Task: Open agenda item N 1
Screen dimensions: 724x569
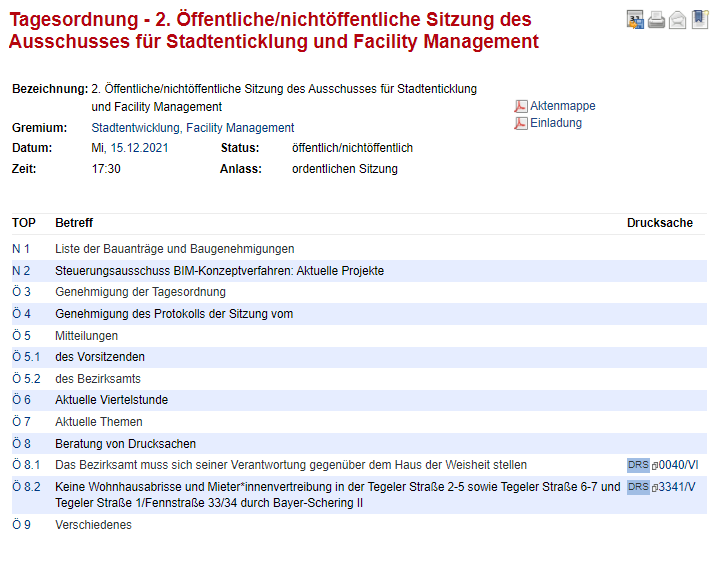Action: (21, 249)
